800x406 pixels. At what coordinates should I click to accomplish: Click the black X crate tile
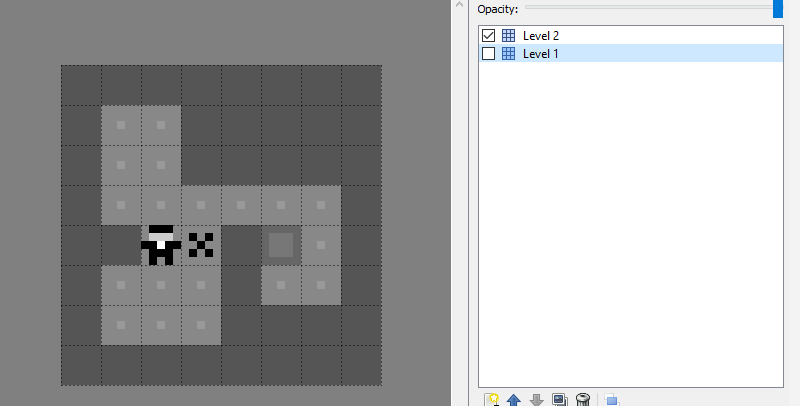(x=201, y=245)
